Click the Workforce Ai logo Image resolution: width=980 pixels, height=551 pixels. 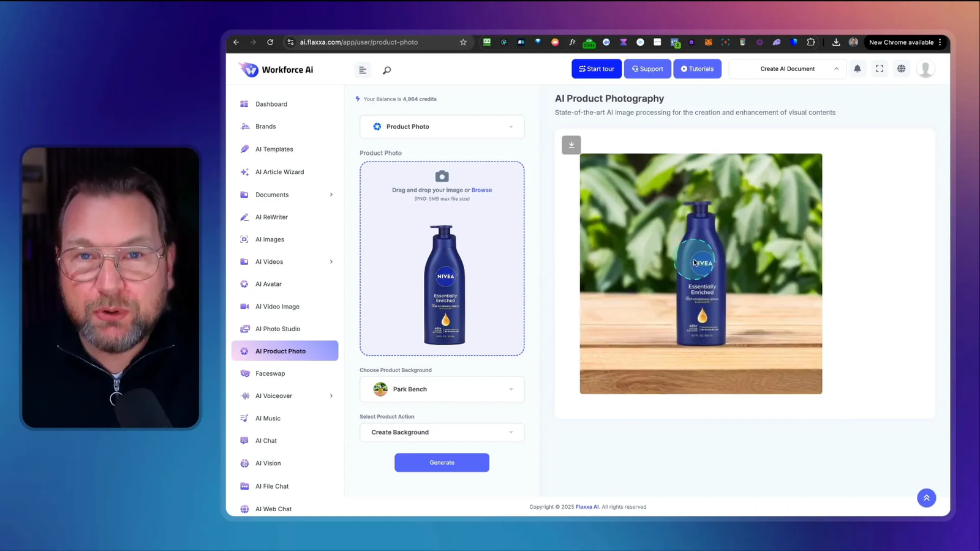tap(276, 70)
